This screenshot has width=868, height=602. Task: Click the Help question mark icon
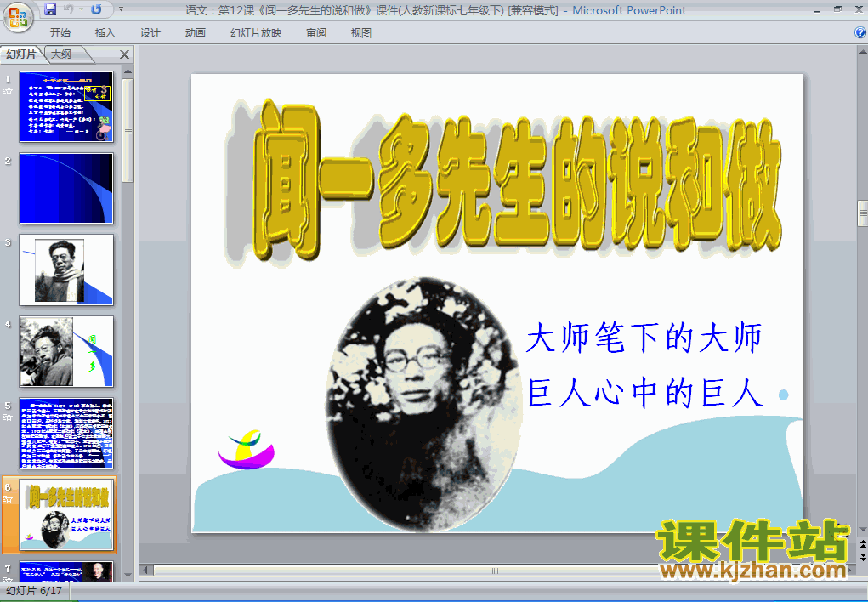(x=860, y=32)
